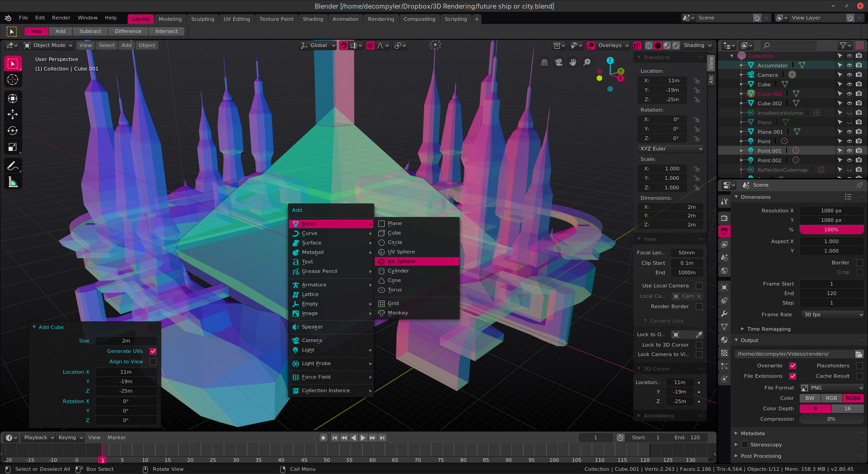Switch to camera view icon in viewport
This screenshot has width=868, height=474.
[x=559, y=62]
